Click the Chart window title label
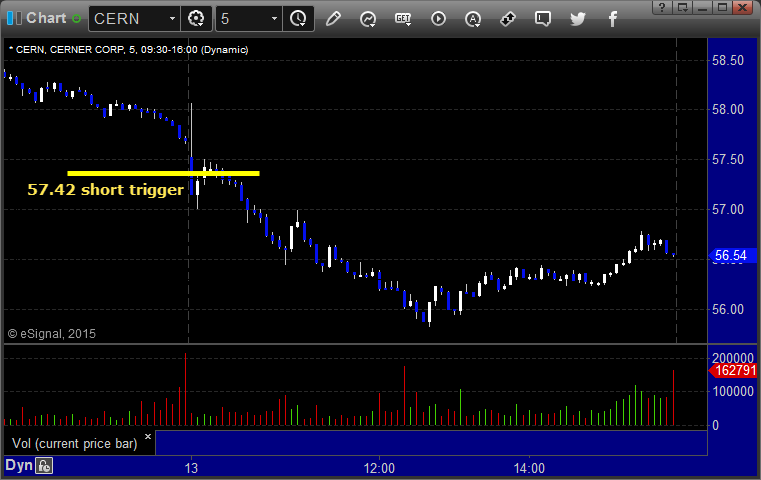Screen dimensions: 761x480 click(46, 18)
